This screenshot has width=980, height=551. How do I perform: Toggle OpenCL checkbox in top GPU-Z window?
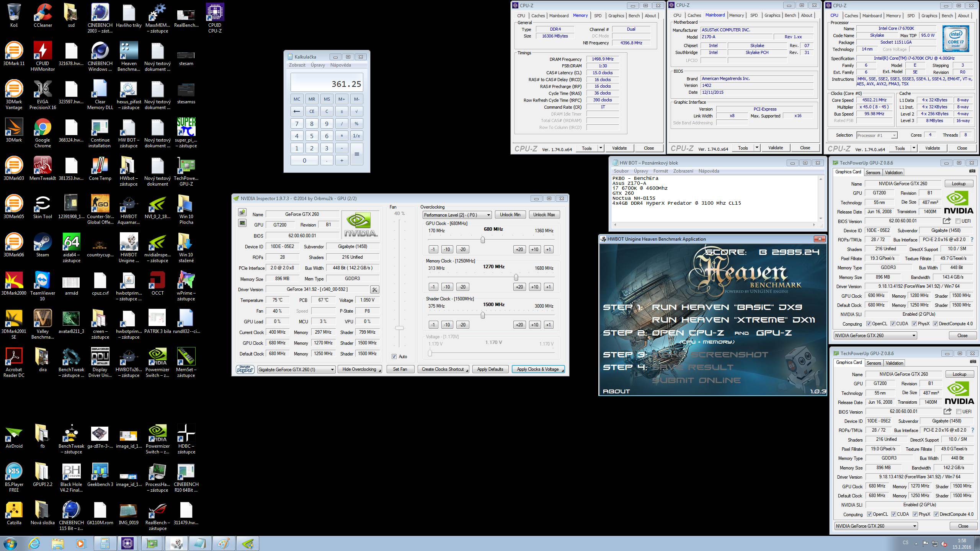click(868, 324)
